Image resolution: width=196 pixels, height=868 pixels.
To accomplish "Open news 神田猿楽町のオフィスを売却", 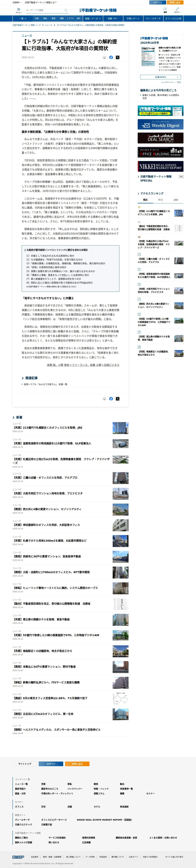I will coord(46,525).
